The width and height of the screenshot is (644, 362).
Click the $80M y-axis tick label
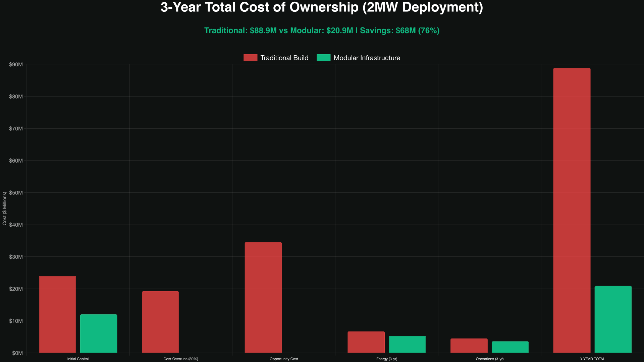tap(16, 97)
